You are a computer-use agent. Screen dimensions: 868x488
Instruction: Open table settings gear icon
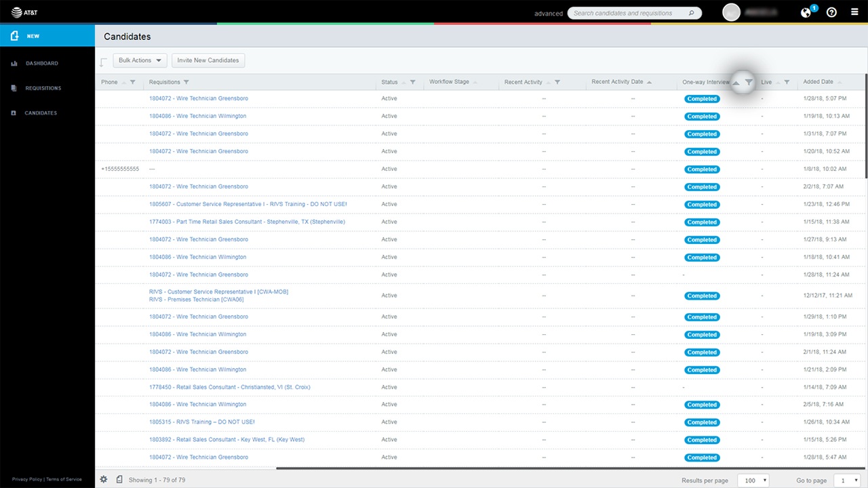(104, 479)
